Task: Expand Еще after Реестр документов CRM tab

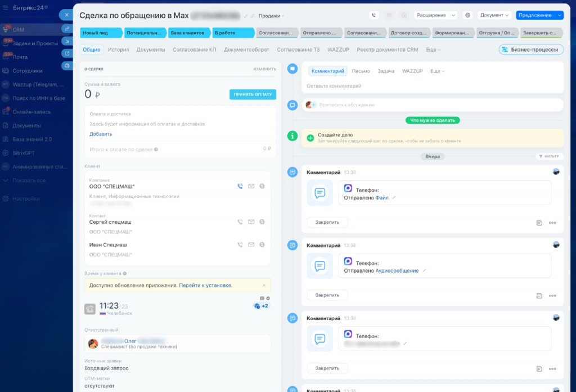Action: click(x=433, y=49)
